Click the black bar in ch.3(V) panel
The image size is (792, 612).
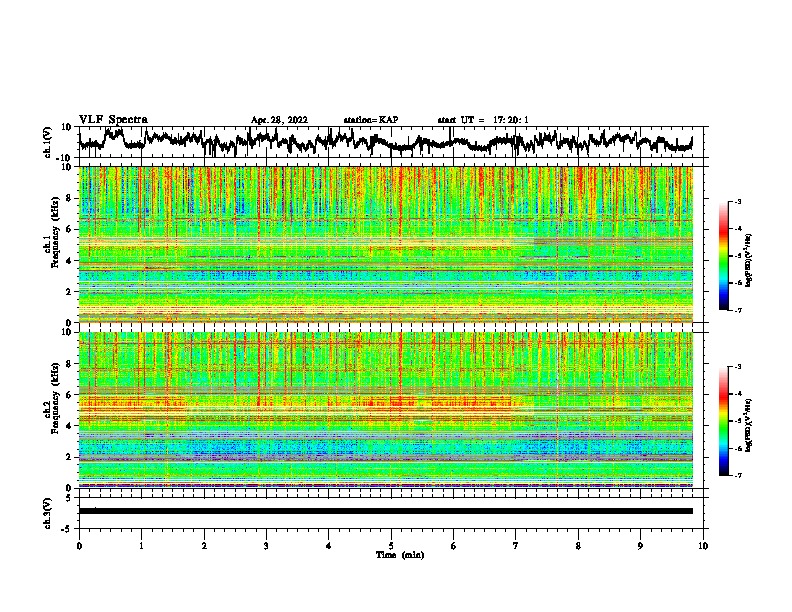click(x=386, y=511)
